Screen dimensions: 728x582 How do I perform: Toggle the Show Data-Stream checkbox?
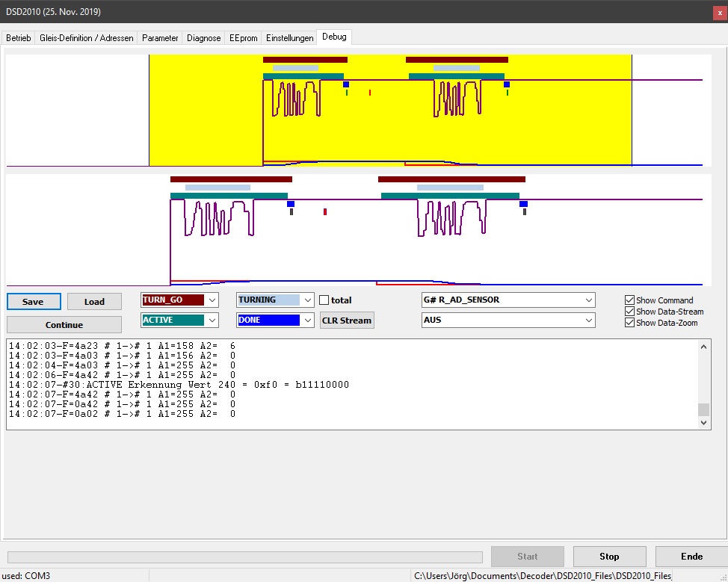pos(629,312)
